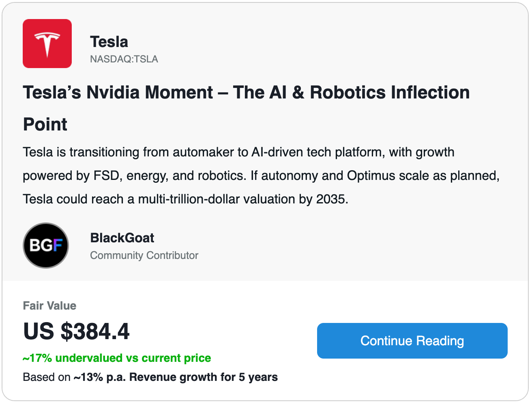Open the Tesla's Nvidia Moment headline
Screen dimensions: 532x406
(x=246, y=108)
